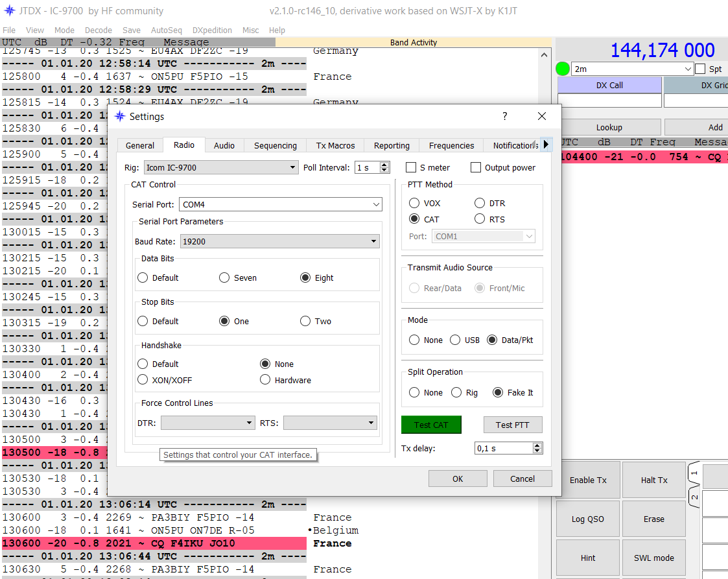
Task: Switch to the Reporting tab
Action: coord(392,146)
